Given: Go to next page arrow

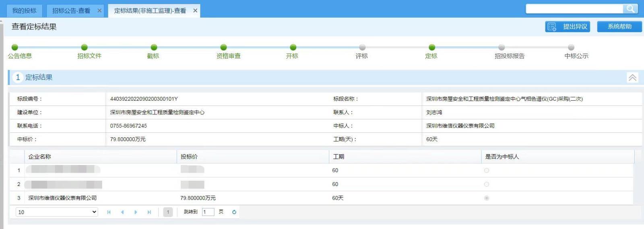Looking at the screenshot, I should pos(136,212).
